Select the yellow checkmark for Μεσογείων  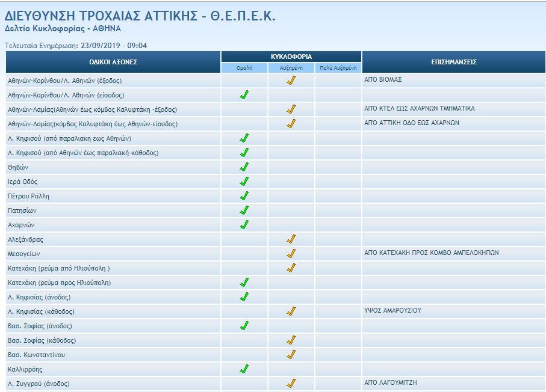click(291, 253)
